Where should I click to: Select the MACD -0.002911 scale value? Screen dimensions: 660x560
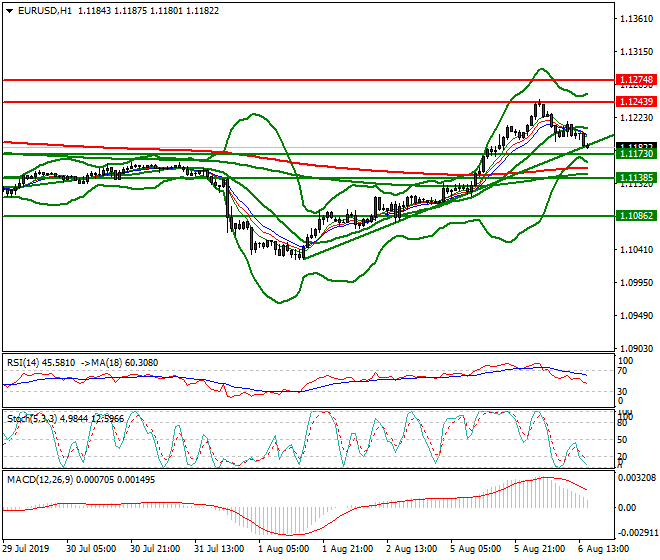click(x=637, y=533)
